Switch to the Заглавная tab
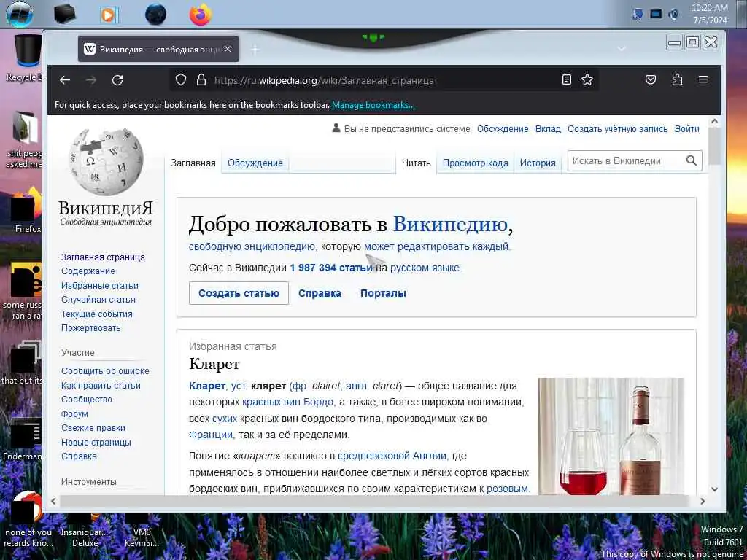 coord(193,163)
